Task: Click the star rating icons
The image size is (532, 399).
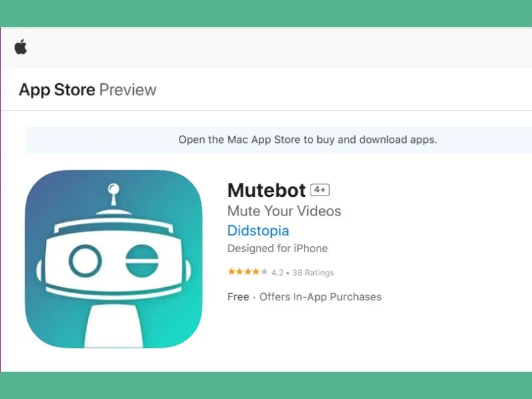Action: click(247, 272)
